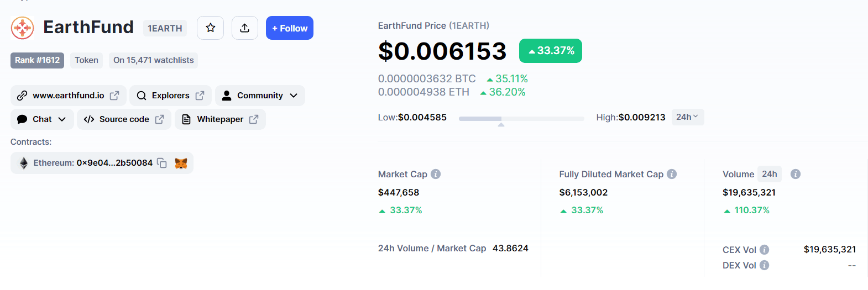Expand the Chat dropdown
This screenshot has height=290, width=868.
click(x=42, y=119)
